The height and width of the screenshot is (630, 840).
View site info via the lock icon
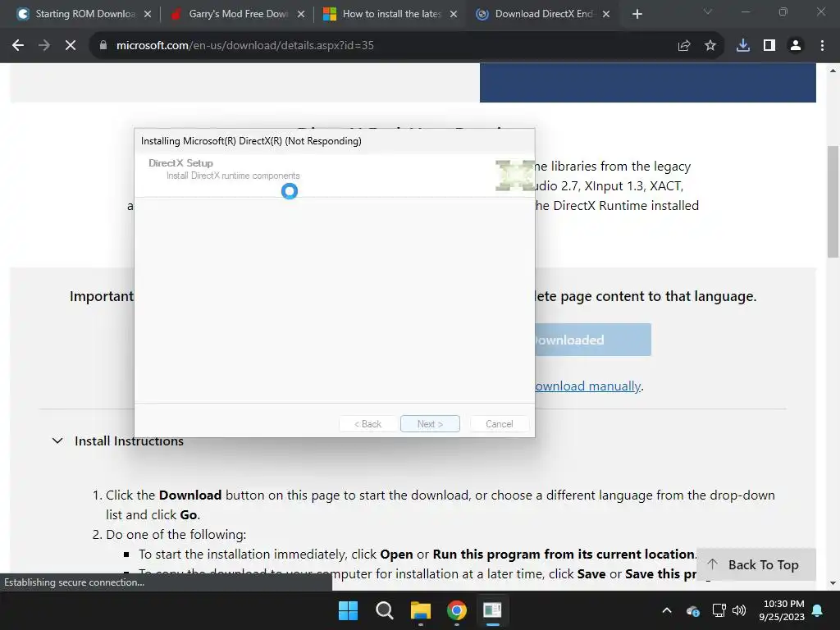pos(103,46)
